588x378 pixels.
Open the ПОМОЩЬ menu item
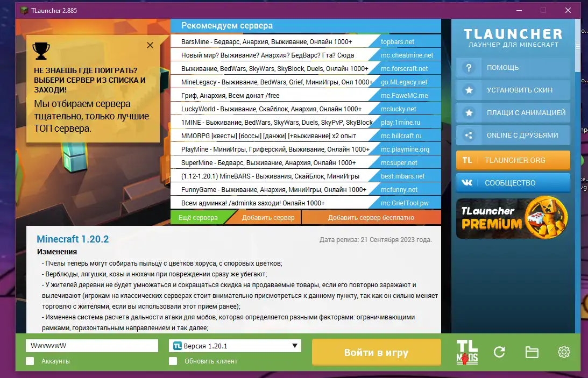point(513,68)
